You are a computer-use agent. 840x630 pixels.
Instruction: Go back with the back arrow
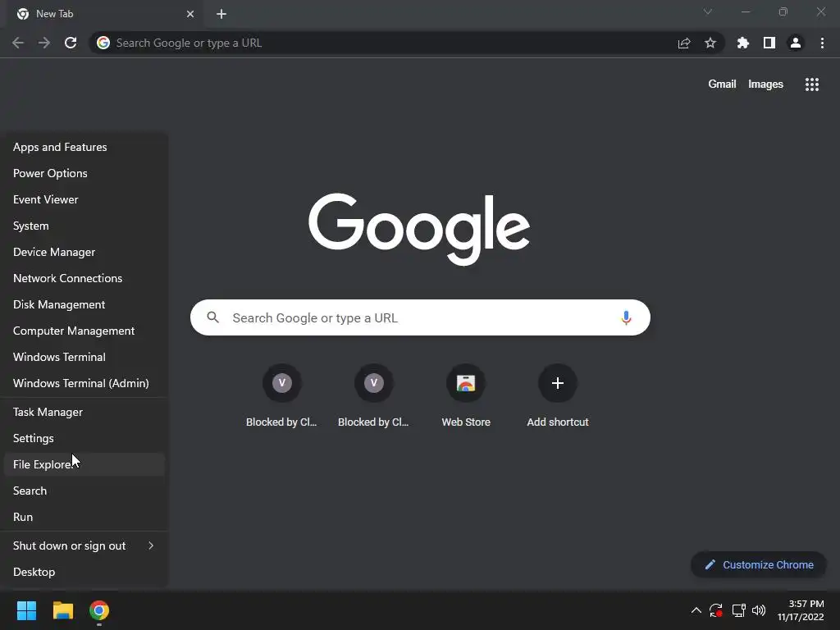(18, 43)
